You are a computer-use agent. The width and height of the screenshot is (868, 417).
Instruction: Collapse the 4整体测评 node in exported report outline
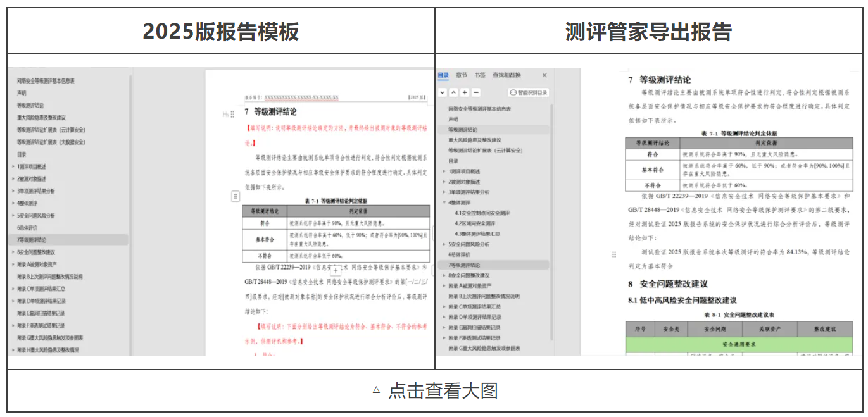444,203
